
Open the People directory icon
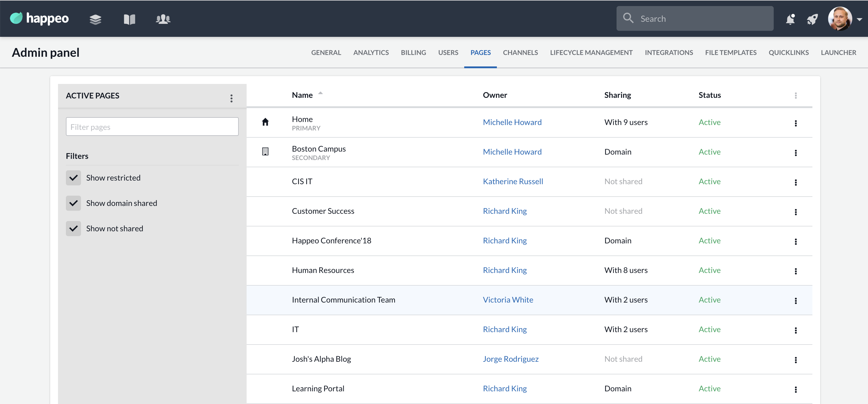coord(164,19)
